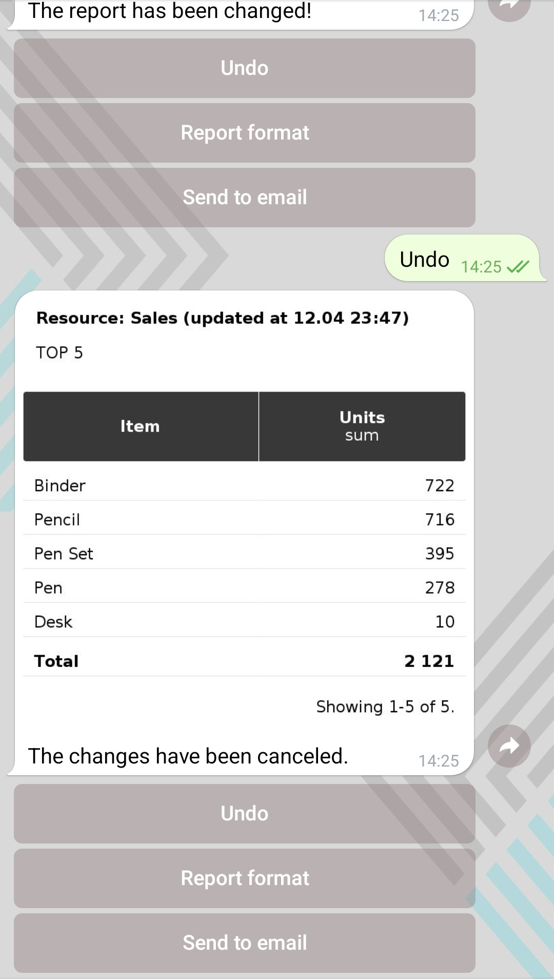Choose Send to email below 'changes have been canceled'

[x=245, y=943]
